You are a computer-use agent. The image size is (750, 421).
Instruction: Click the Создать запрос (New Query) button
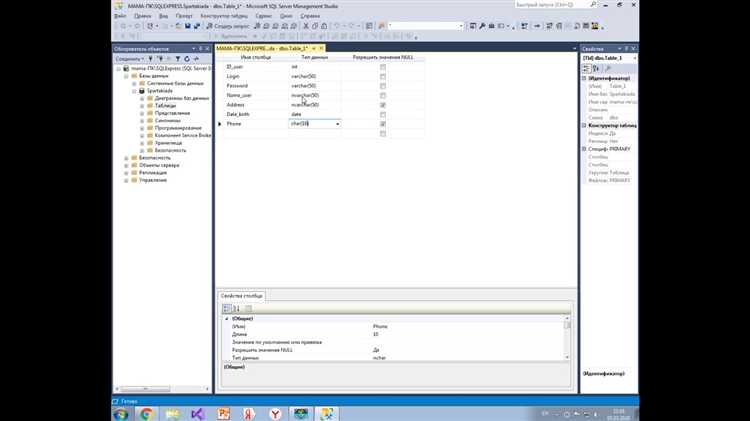tap(228, 26)
